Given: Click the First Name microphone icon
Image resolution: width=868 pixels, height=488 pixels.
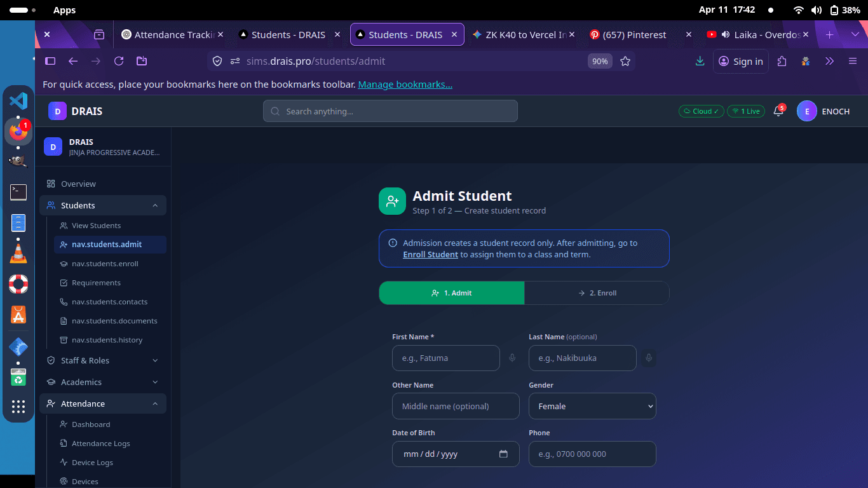Looking at the screenshot, I should 512,358.
